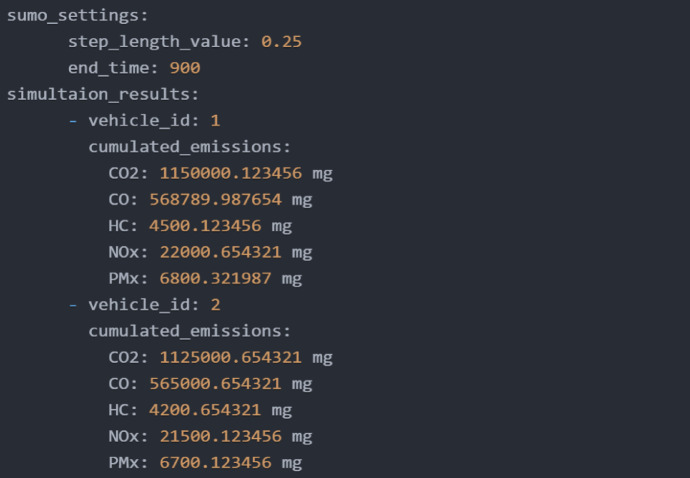Select CO value 565000.654321
The image size is (690, 478).
pos(215,384)
